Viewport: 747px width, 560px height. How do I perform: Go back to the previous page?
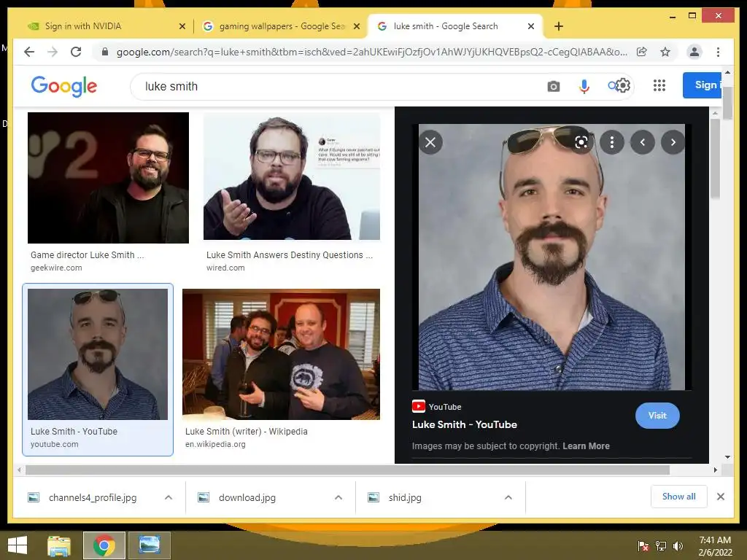[x=29, y=52]
